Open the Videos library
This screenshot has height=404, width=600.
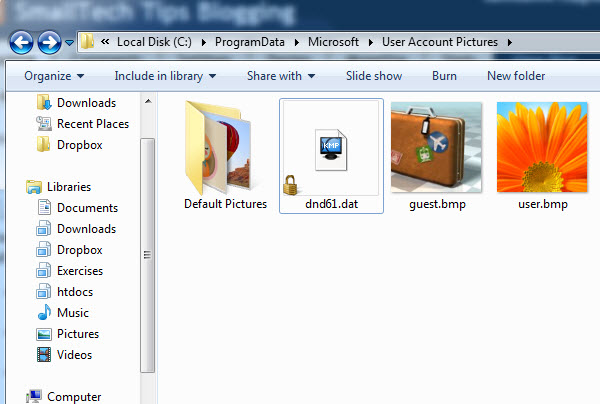point(74,355)
